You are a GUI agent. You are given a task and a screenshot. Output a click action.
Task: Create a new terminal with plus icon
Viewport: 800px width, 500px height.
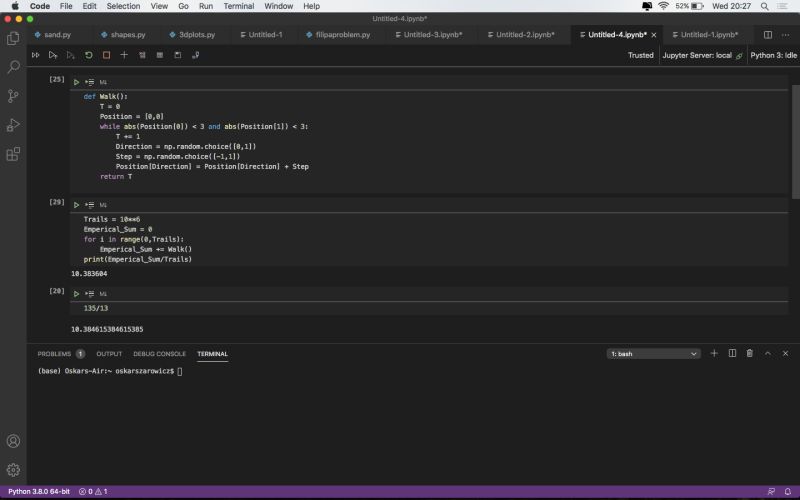(x=714, y=353)
